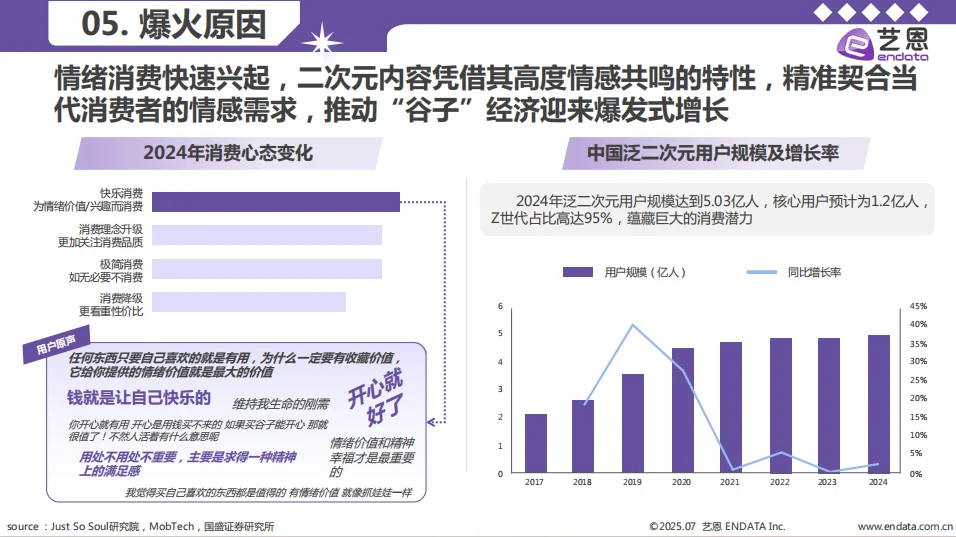956x537 pixels.
Task: Click the '2024' x-axis label
Action: pyautogui.click(x=878, y=482)
